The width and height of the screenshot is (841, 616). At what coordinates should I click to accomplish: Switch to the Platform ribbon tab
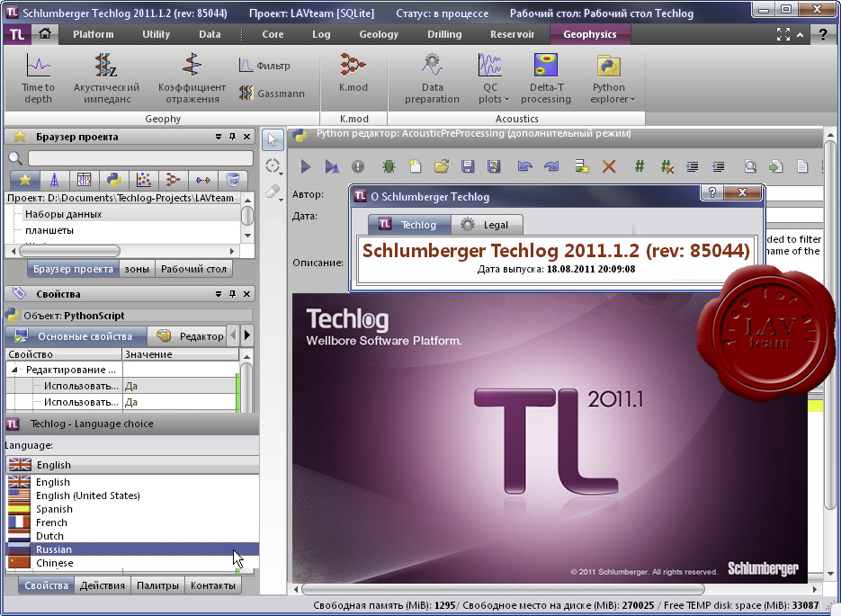[94, 34]
